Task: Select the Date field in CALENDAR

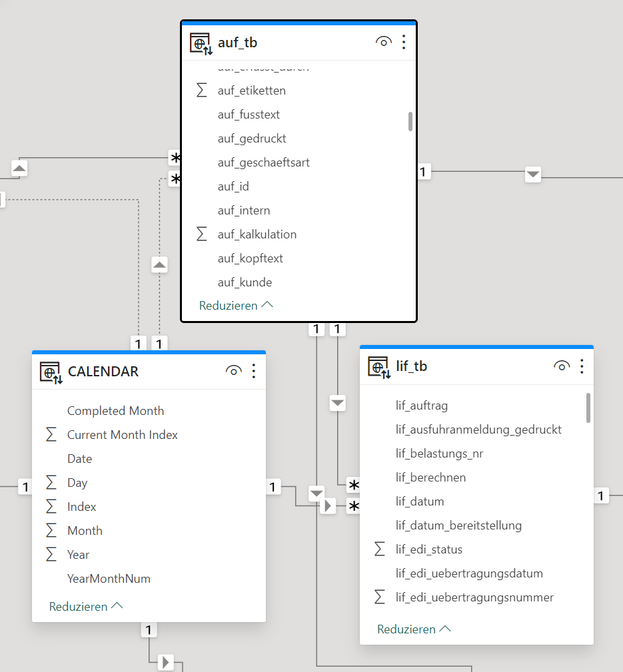Action: click(x=80, y=459)
